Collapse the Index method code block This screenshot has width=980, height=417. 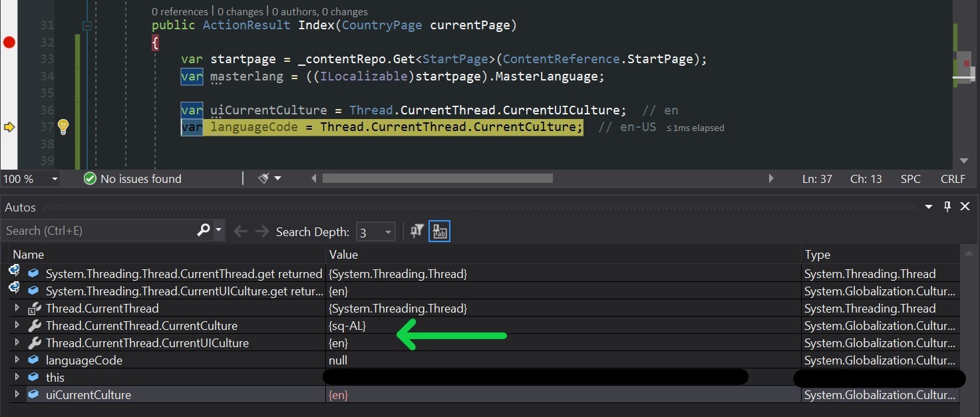click(x=86, y=26)
